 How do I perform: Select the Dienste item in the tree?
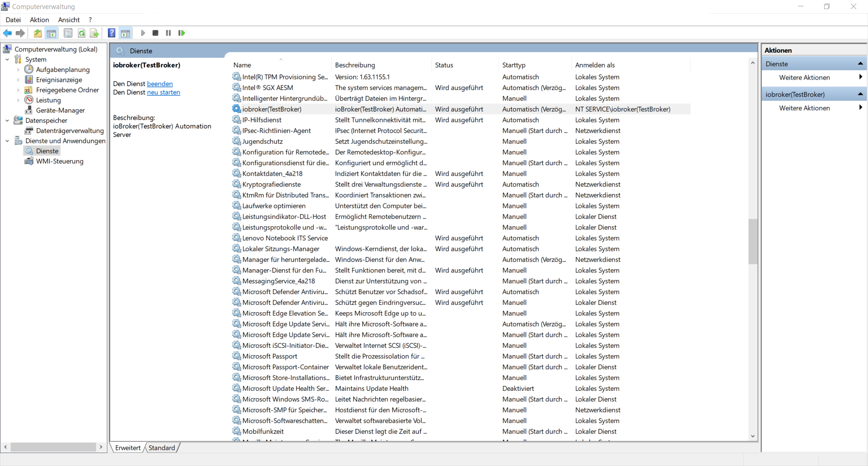tap(47, 151)
